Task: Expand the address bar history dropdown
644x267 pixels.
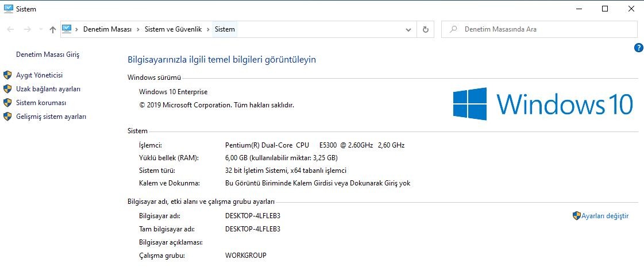Action: click(x=408, y=29)
